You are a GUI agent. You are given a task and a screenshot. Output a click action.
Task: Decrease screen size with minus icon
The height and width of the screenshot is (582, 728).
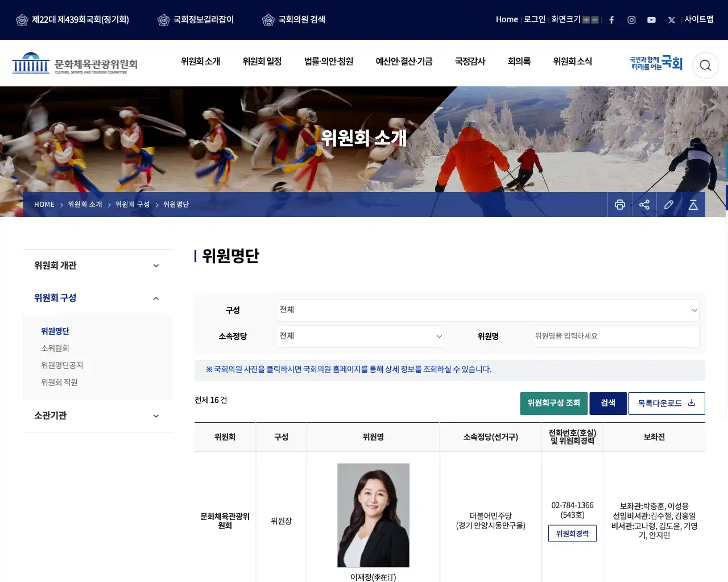(x=595, y=20)
